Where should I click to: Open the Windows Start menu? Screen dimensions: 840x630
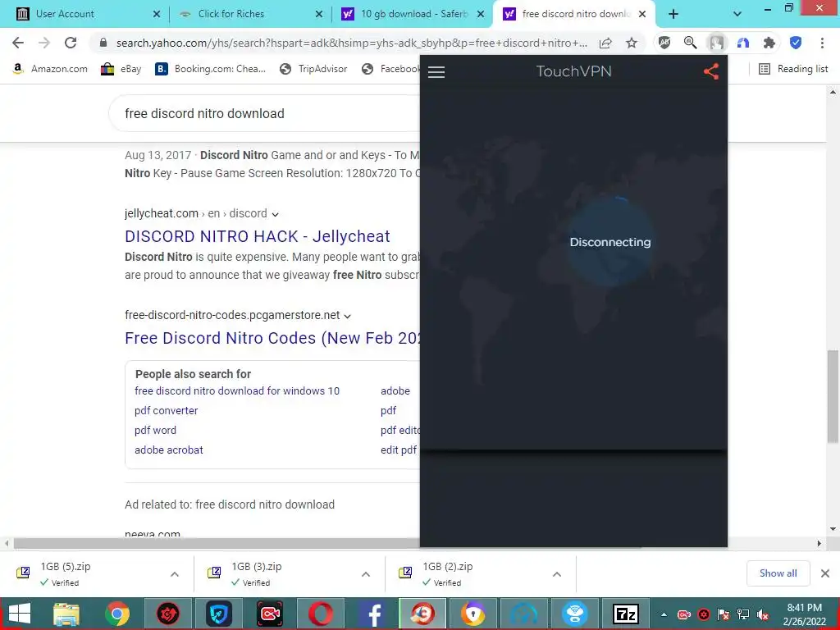(x=20, y=614)
